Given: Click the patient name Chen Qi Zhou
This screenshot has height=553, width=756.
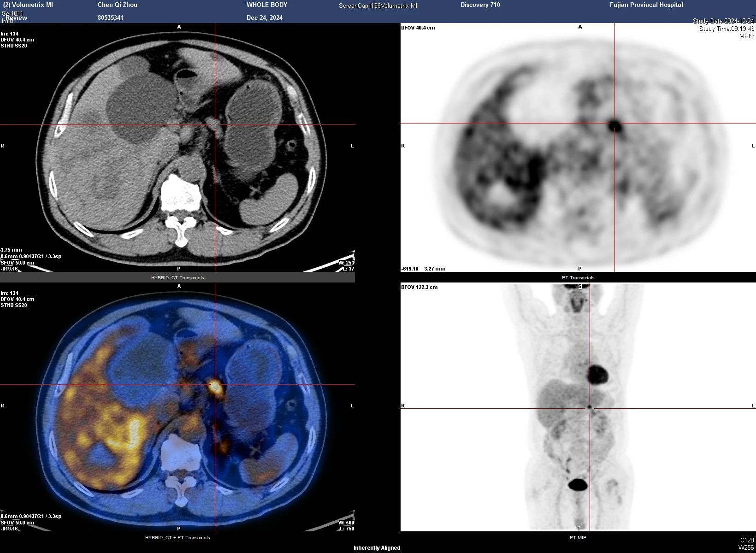Looking at the screenshot, I should [x=117, y=5].
